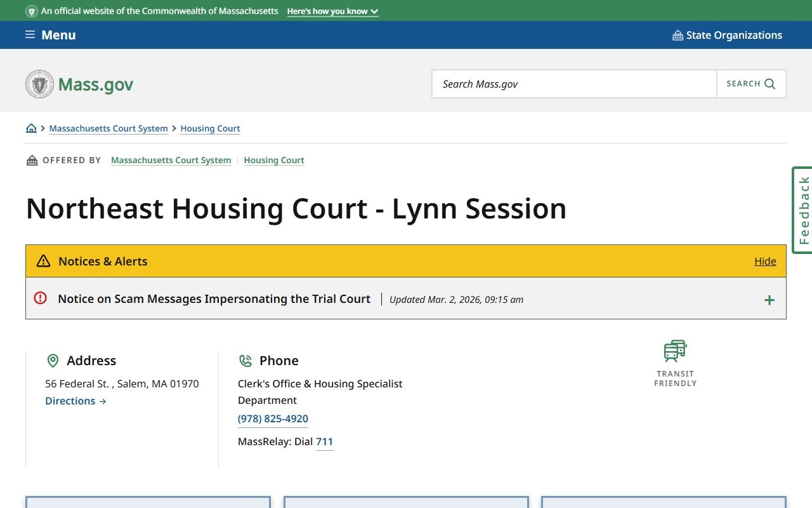
Task: Select the page title Northeast Housing Court - Lynn Session
Action: coord(296,209)
